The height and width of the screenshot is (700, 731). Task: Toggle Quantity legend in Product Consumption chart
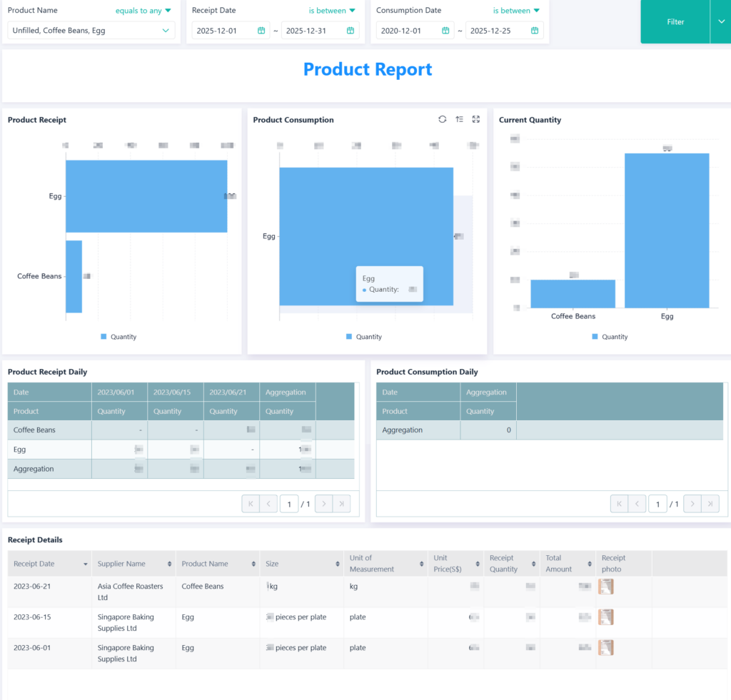(x=363, y=337)
